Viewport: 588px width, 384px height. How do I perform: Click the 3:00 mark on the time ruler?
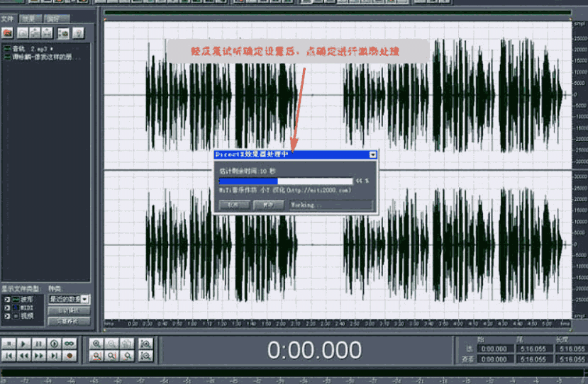(370, 323)
